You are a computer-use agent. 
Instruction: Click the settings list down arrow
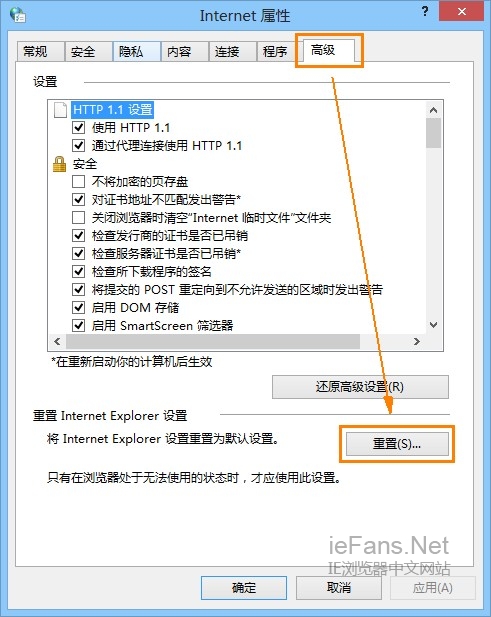tap(434, 325)
